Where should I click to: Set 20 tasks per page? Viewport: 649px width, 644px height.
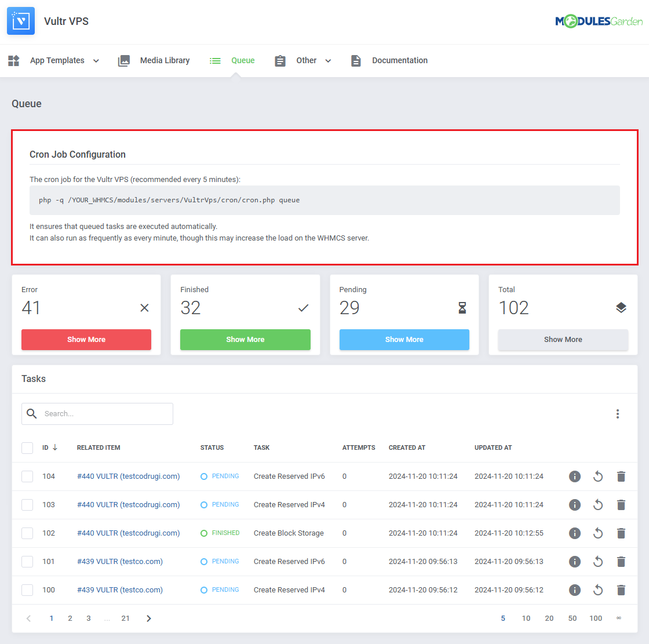[549, 618]
